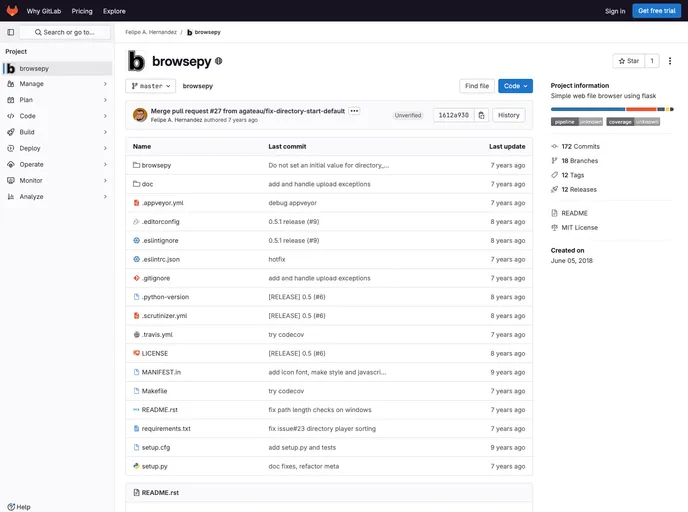688x512 pixels.
Task: Click the .travis.yml file icon
Action: pos(136,335)
